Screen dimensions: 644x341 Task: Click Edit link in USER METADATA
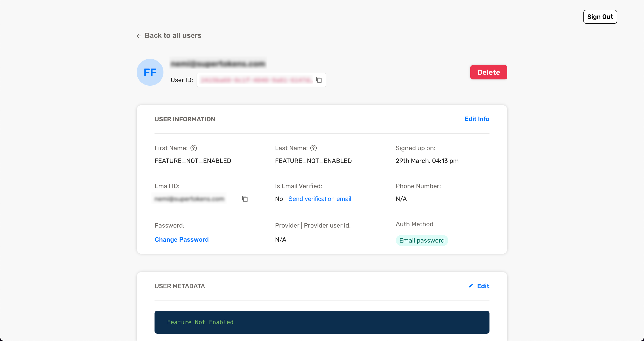[x=483, y=286]
